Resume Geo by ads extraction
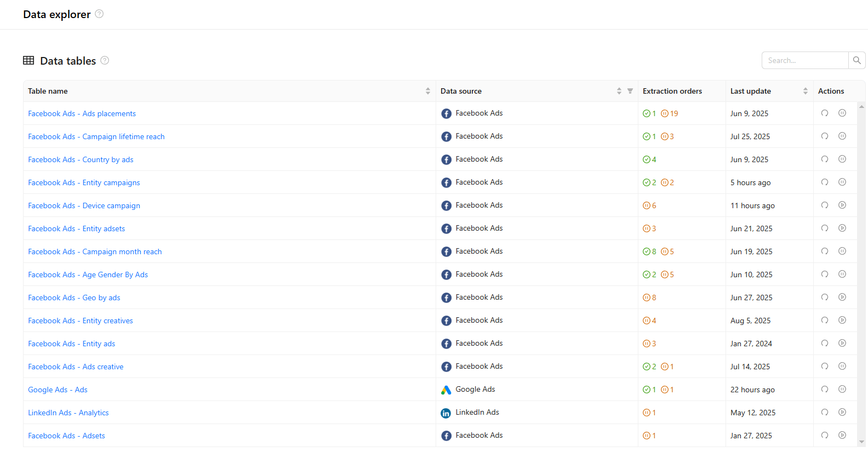Viewport: 868px width, 452px height. click(842, 297)
